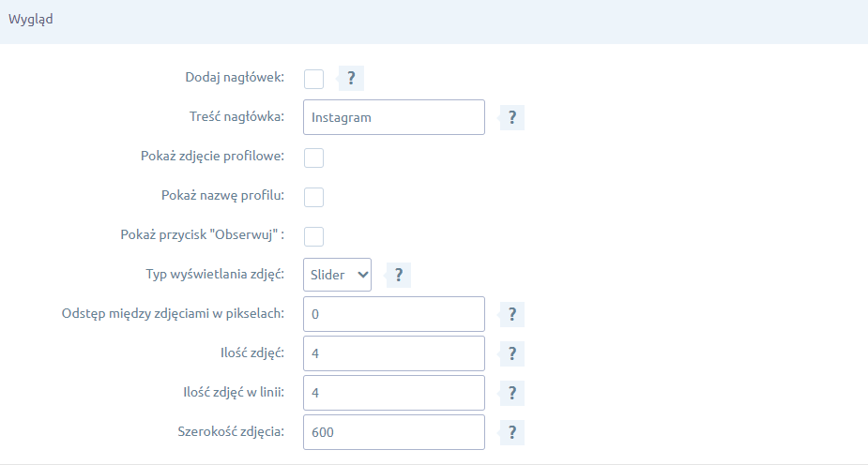Click help icon next to Dodaj nagłówek
Screen dimensions: 868x465
[351, 78]
